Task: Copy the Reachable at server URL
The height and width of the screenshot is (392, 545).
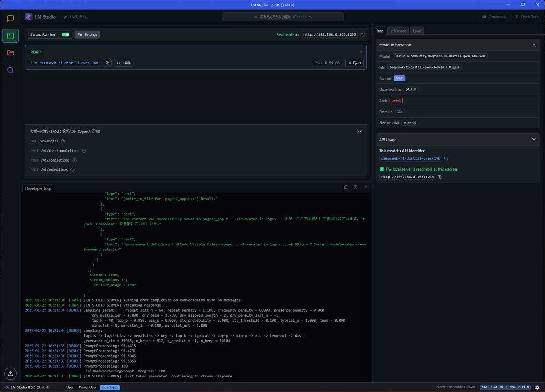Action: pos(362,34)
